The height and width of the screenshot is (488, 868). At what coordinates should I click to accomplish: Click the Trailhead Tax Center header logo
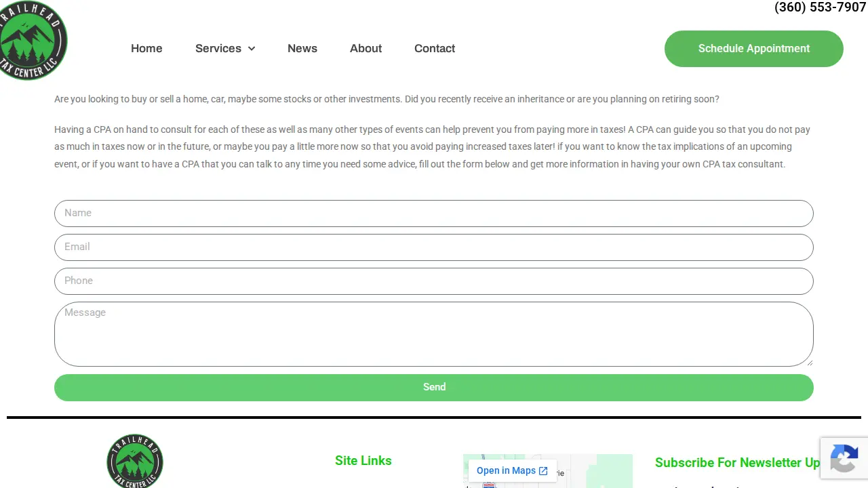32,41
